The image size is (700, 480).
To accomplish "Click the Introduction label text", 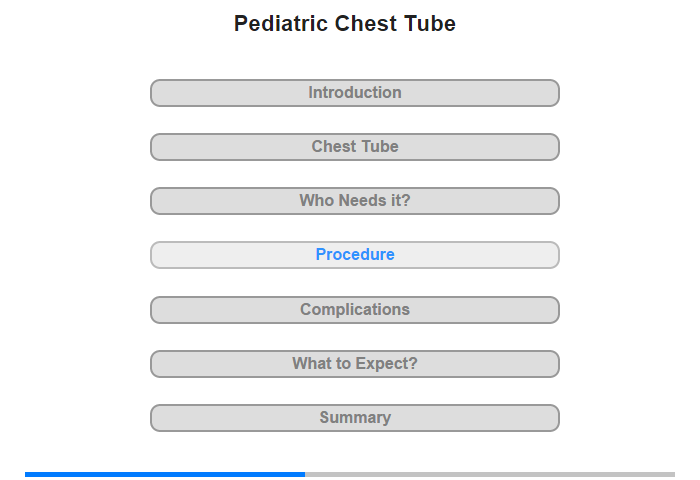I will pos(355,92).
